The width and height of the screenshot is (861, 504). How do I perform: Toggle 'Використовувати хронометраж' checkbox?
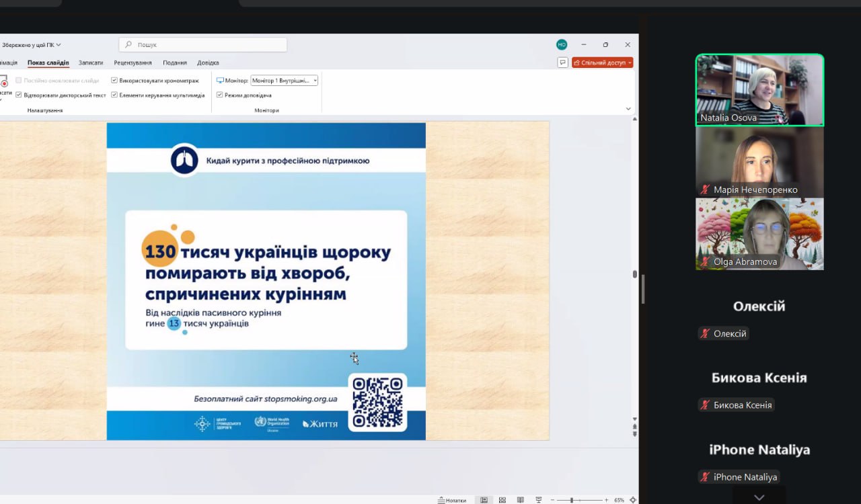tap(114, 80)
